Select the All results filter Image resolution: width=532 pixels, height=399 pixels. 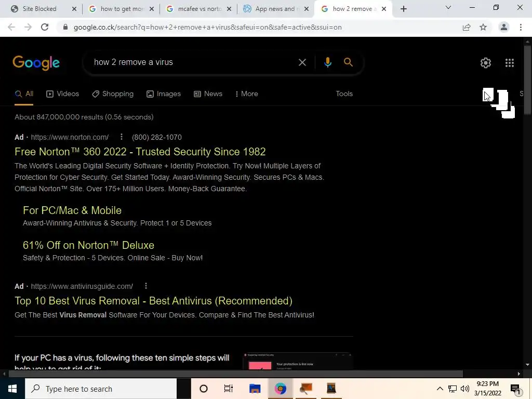click(24, 94)
